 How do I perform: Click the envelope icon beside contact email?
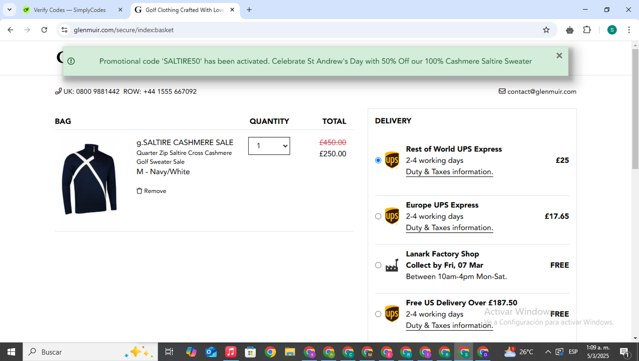click(x=502, y=91)
